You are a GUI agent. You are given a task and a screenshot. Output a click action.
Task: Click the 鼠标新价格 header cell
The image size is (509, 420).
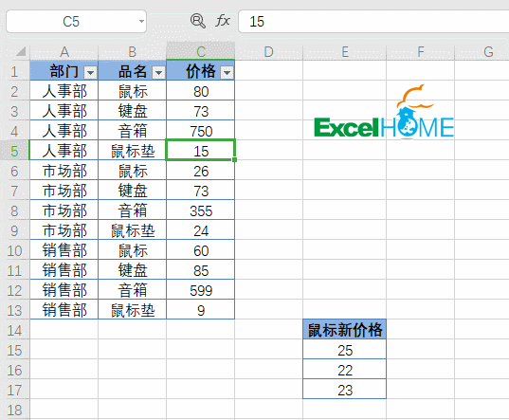coord(345,330)
